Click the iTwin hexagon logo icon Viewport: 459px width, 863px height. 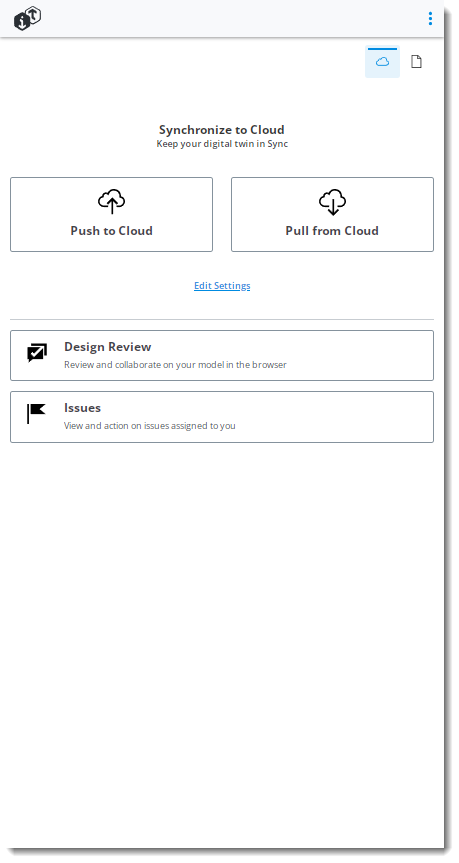(28, 19)
